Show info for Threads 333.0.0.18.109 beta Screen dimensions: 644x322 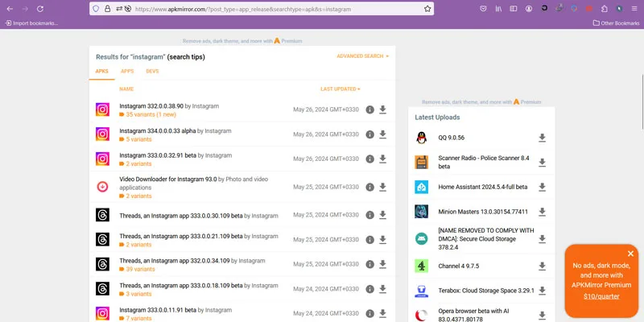click(370, 289)
